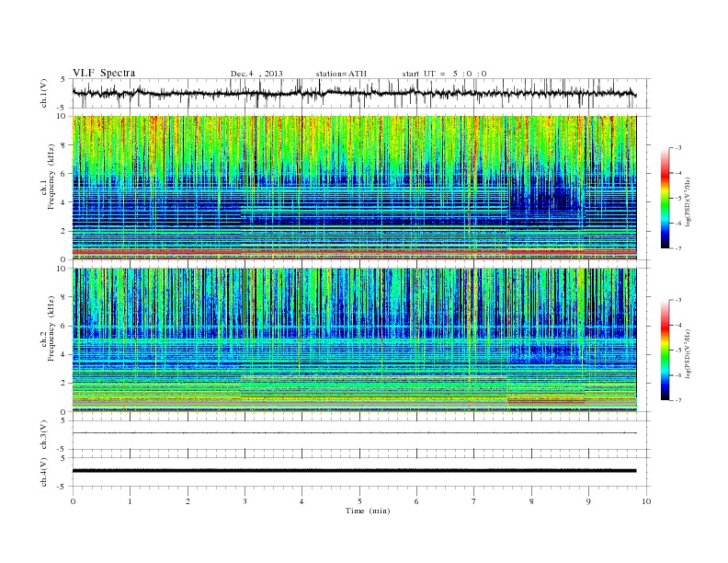Click the "Time (min)" axis label
The height and width of the screenshot is (563, 728).
[368, 511]
